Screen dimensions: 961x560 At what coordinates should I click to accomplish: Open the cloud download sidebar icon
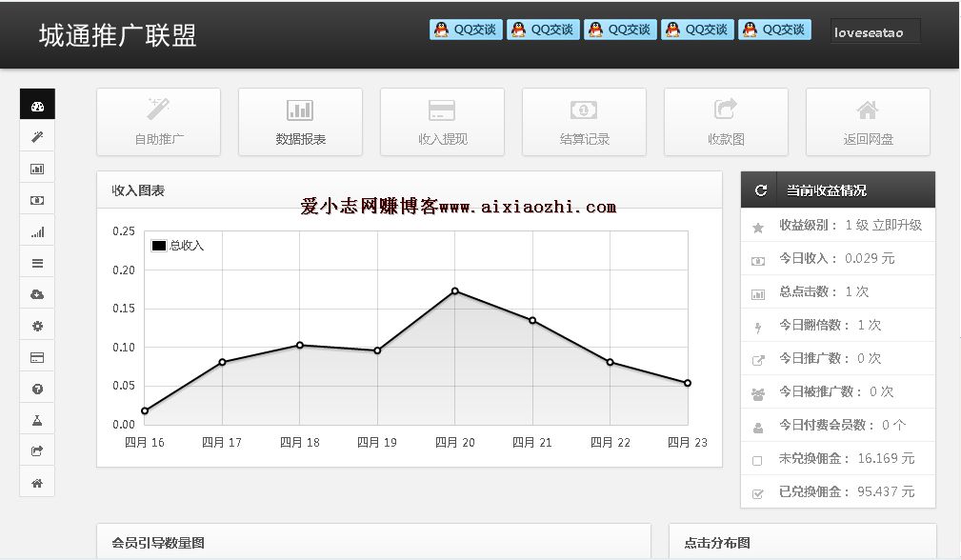click(37, 294)
